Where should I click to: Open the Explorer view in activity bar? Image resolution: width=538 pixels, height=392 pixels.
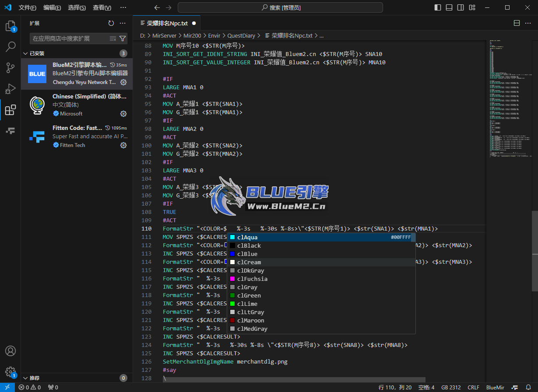[x=11, y=26]
